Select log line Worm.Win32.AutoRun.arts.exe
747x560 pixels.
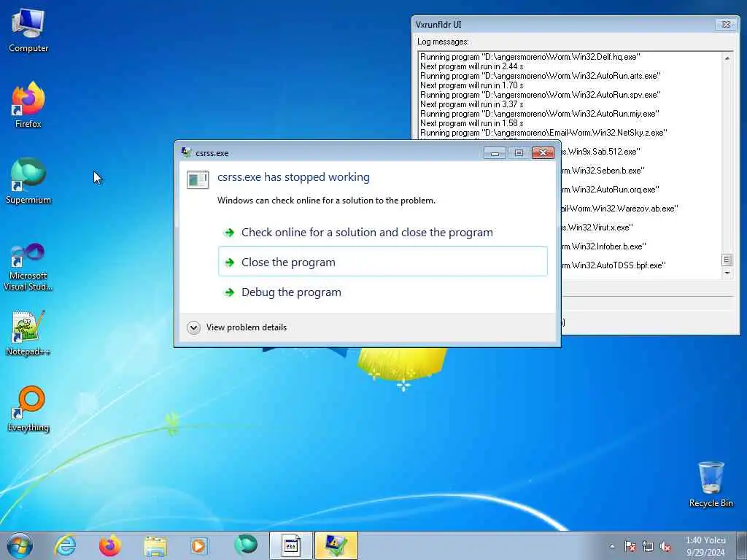coord(541,76)
